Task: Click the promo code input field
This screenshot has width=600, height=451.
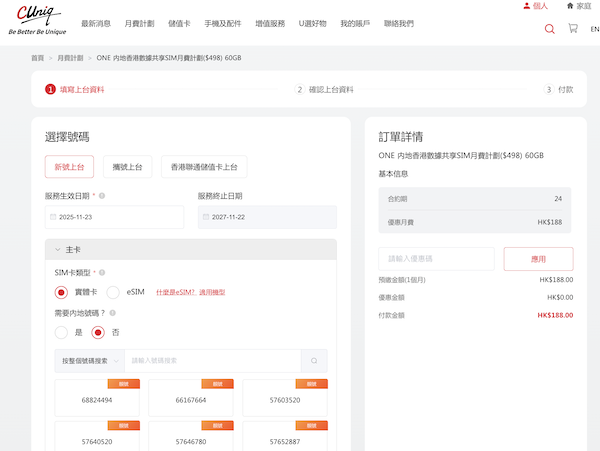Action: tap(436, 259)
